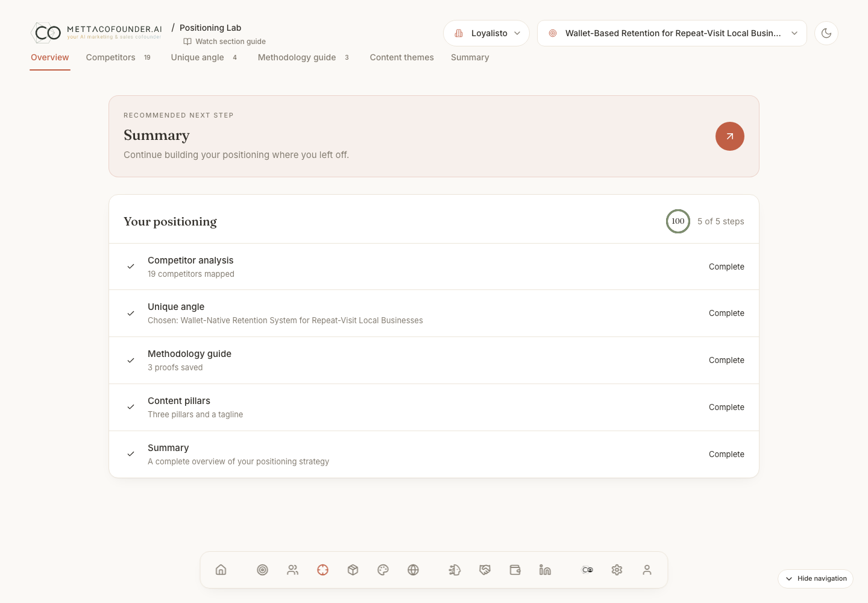
Task: Click the MettaCofounder.ai logo
Action: coord(96,32)
